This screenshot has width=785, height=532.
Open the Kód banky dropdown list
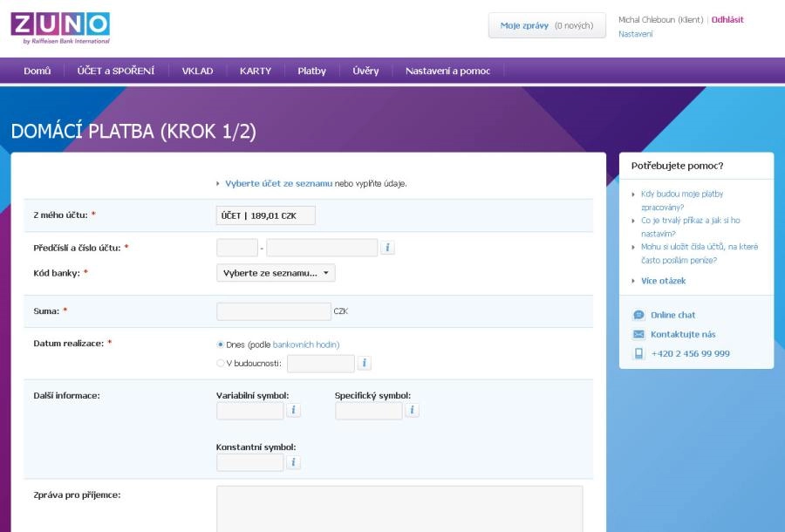pos(276,273)
